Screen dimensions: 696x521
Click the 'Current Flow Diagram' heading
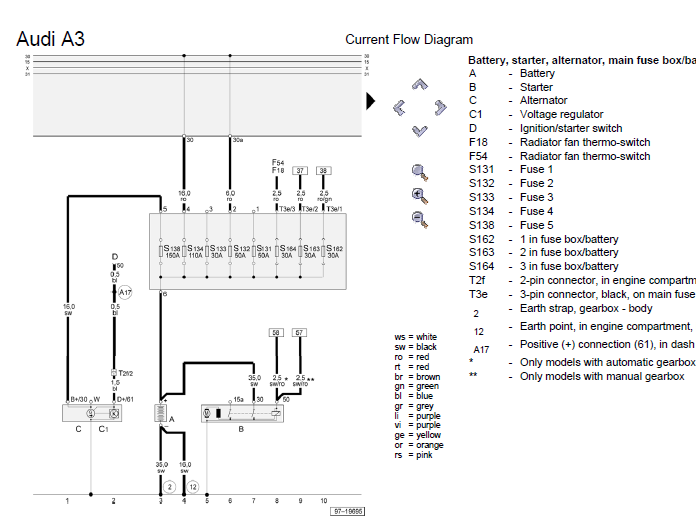pyautogui.click(x=409, y=39)
